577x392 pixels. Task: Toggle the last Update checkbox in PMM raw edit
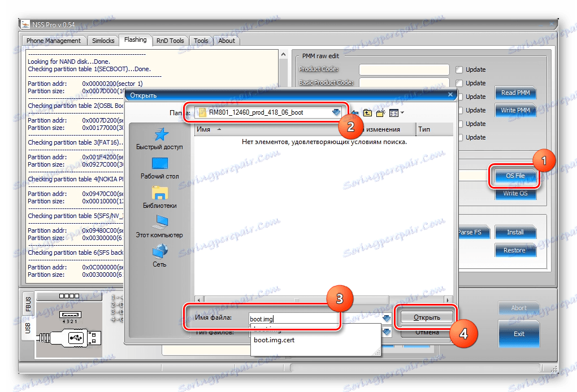(460, 137)
